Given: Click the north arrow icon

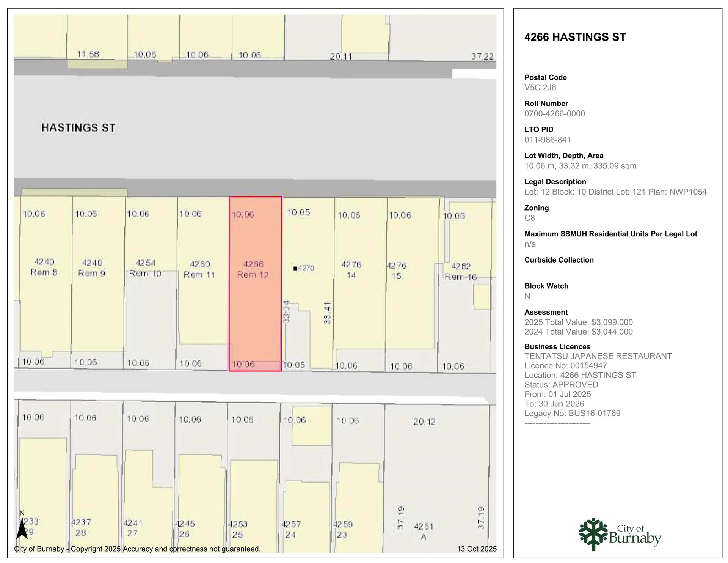Looking at the screenshot, I should pos(22,529).
